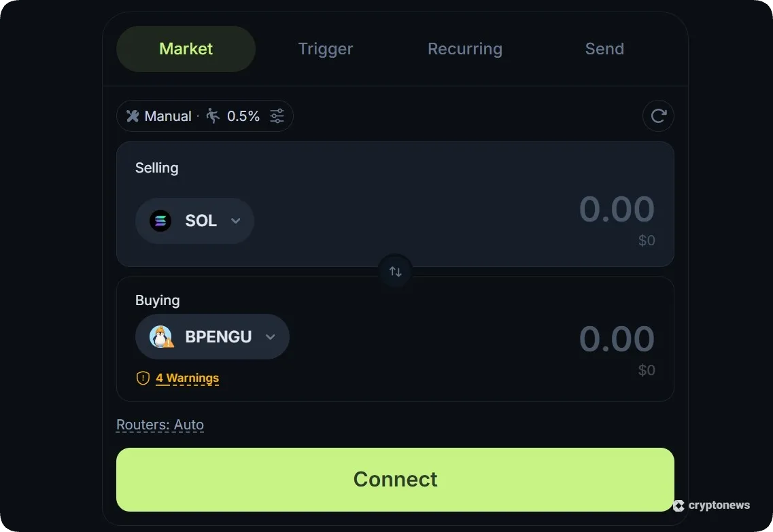Click the Selling amount field showing 0.00

(x=616, y=209)
